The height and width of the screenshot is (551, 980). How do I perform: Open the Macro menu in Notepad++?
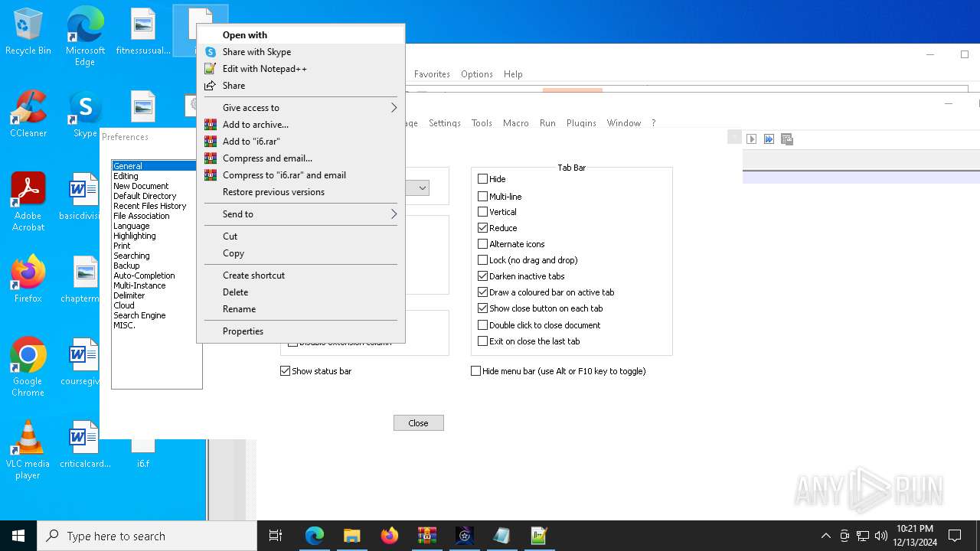[x=516, y=123]
